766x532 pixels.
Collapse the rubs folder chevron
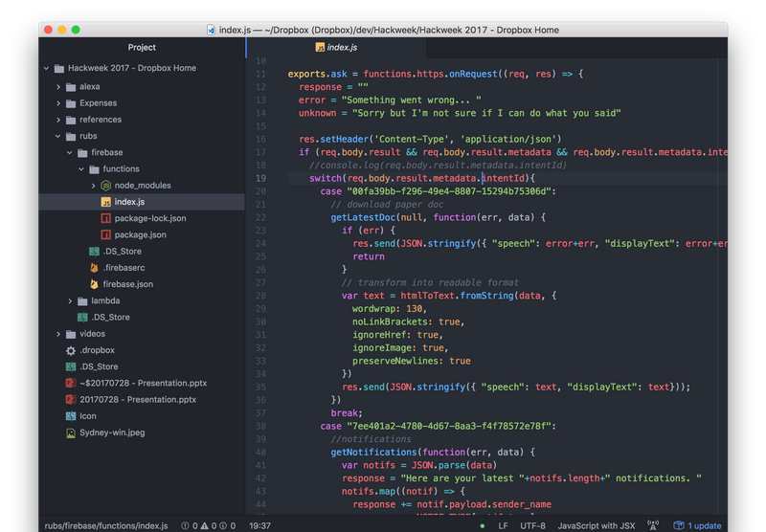tap(58, 136)
